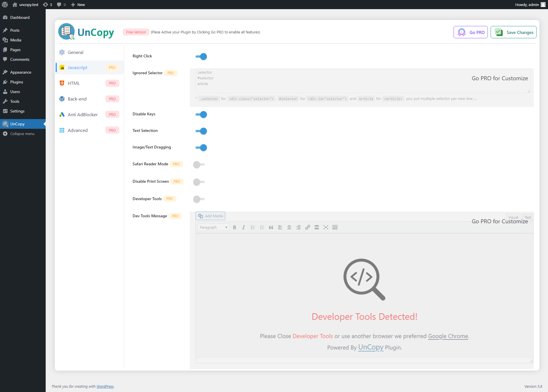The image size is (548, 392).
Task: Switch to the General tab
Action: tap(89, 52)
